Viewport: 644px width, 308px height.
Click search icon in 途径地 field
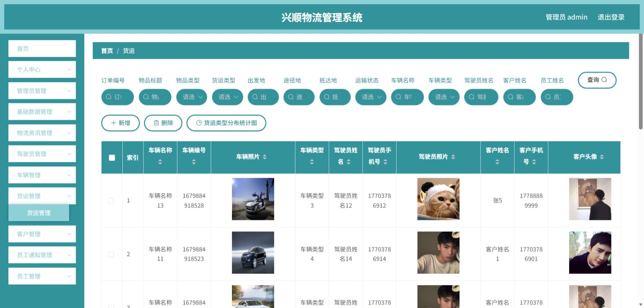tap(291, 97)
